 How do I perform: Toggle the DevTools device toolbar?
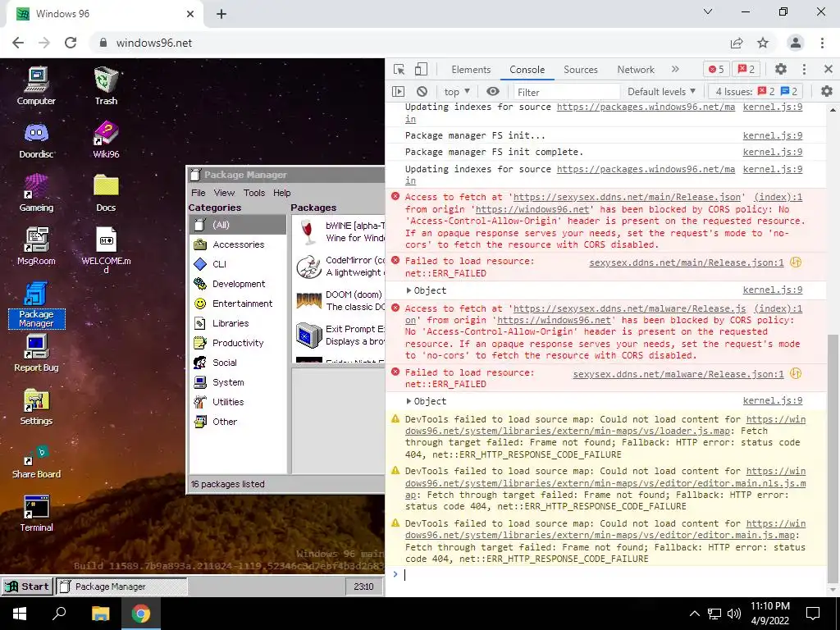[x=421, y=70]
